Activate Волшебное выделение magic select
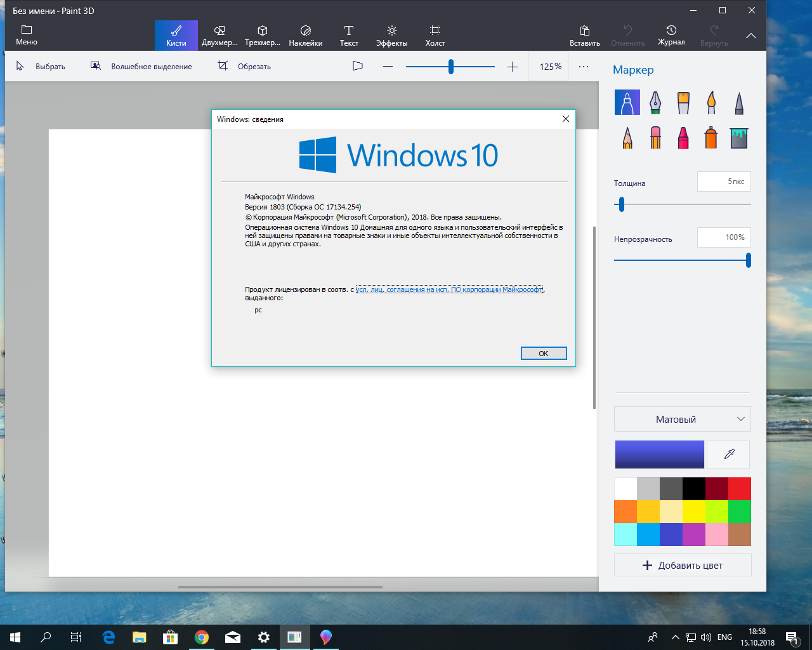This screenshot has height=650, width=812. (x=141, y=66)
